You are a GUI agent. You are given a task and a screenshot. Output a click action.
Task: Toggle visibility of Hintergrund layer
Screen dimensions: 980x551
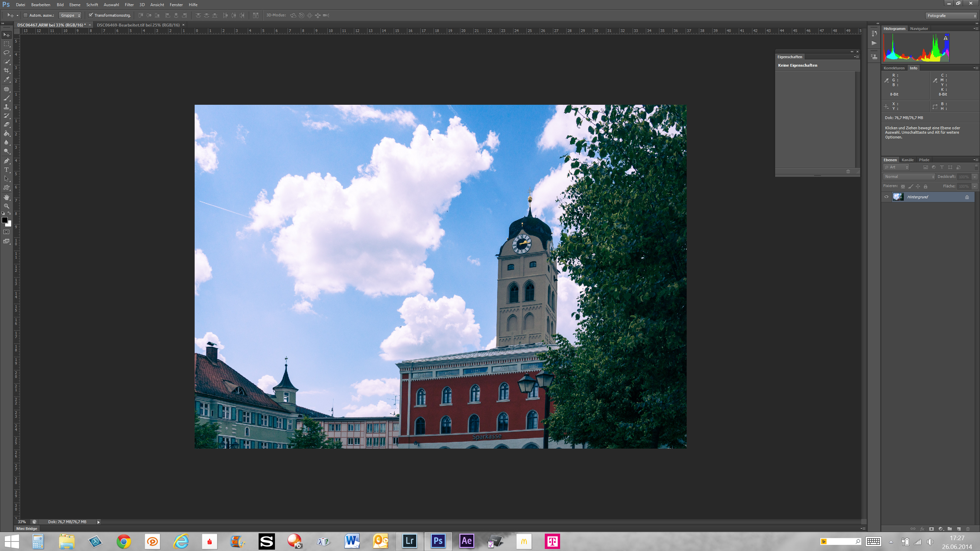(886, 197)
